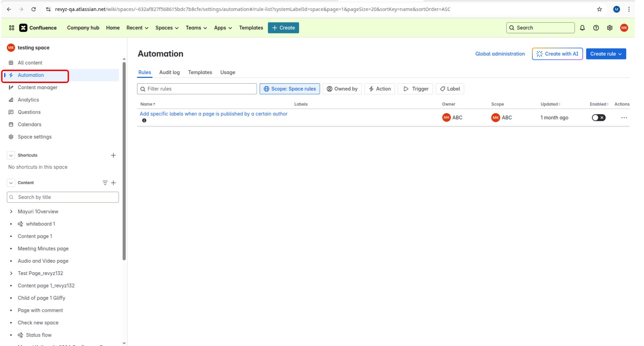This screenshot has width=644, height=346.
Task: Open Calendars from the sidebar
Action: click(29, 124)
